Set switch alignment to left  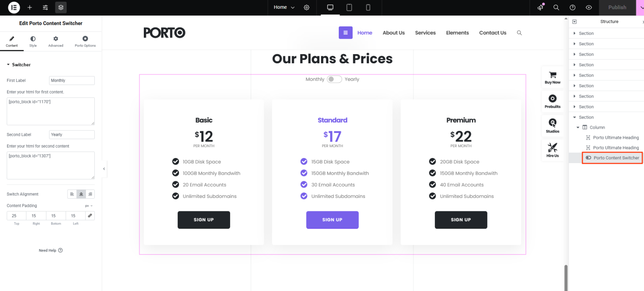(72, 194)
